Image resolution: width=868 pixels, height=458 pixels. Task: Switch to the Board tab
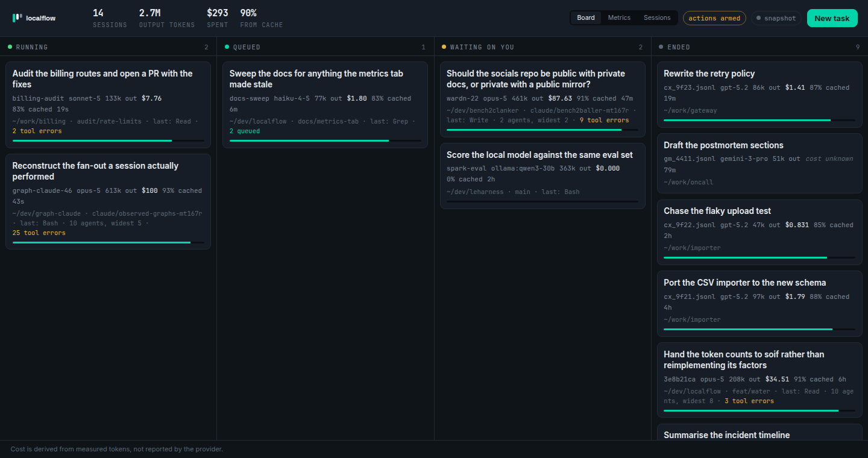coord(586,17)
